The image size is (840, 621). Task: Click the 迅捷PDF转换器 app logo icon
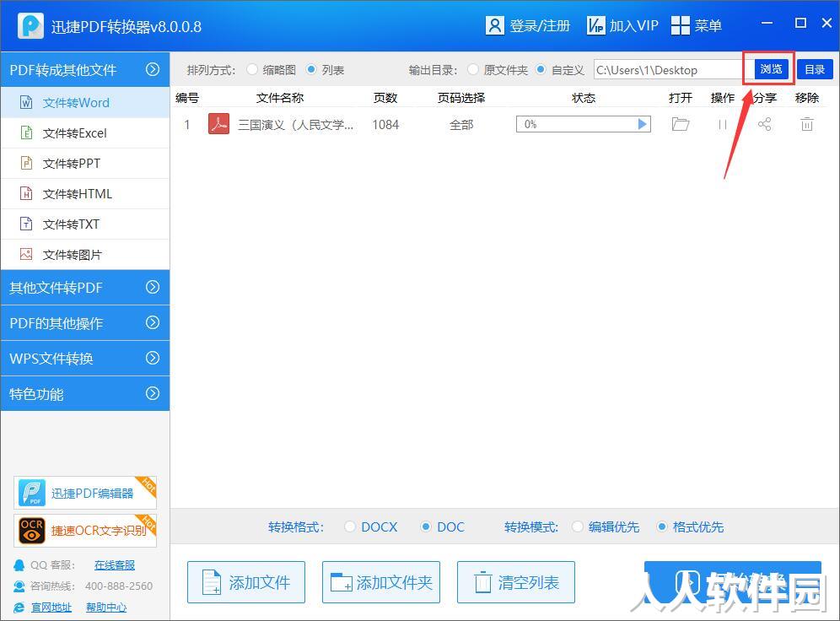pos(30,25)
